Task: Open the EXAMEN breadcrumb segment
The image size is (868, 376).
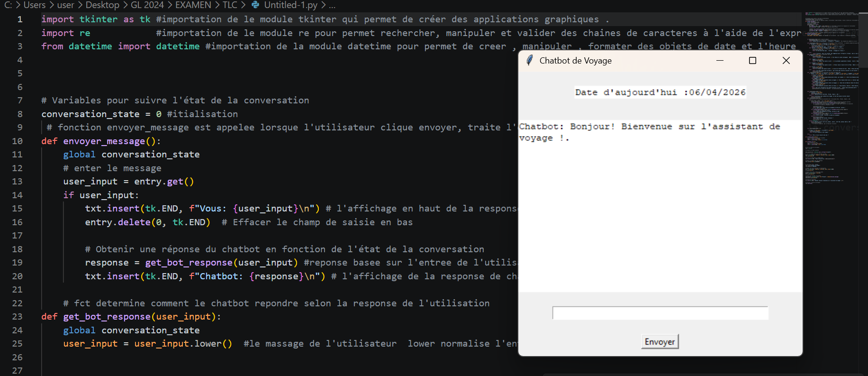Action: [193, 5]
